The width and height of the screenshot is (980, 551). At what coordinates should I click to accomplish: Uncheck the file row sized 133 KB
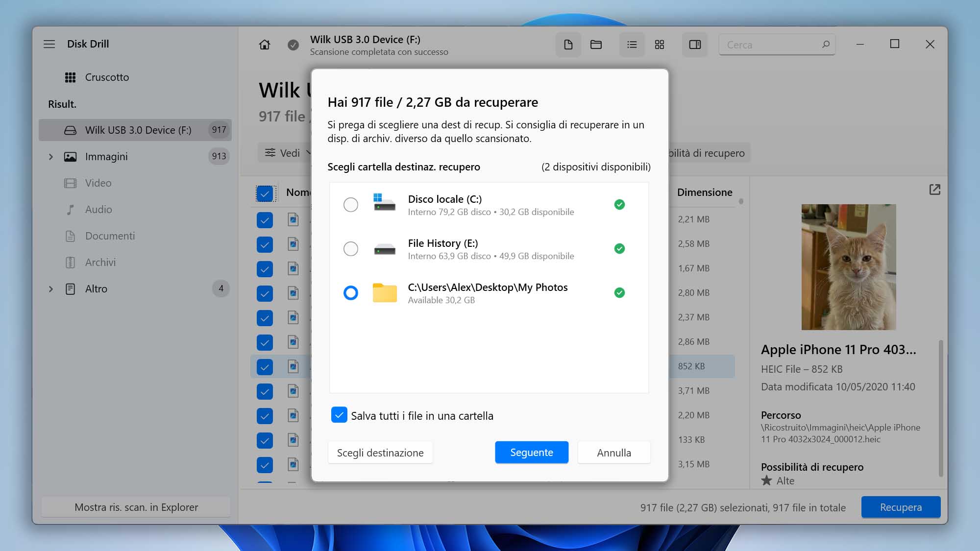coord(265,440)
